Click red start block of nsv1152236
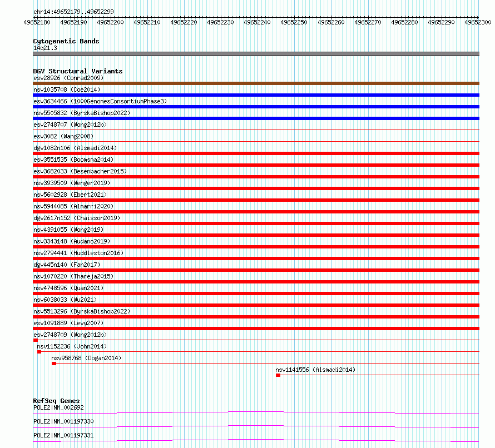Screen dimensions: 495x448 [x=39, y=352]
